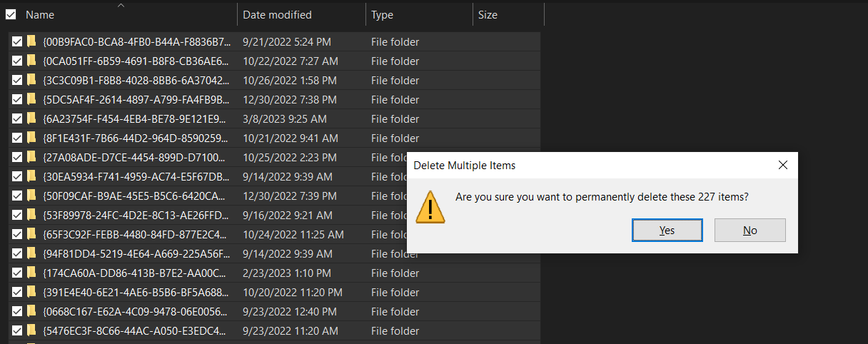
Task: Click the folder icon for {3C3C09B1-F8B8 folder
Action: pyautogui.click(x=31, y=80)
